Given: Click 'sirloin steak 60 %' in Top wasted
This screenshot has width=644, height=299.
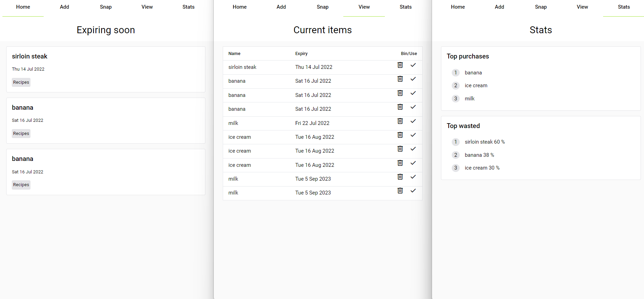Looking at the screenshot, I should [485, 142].
